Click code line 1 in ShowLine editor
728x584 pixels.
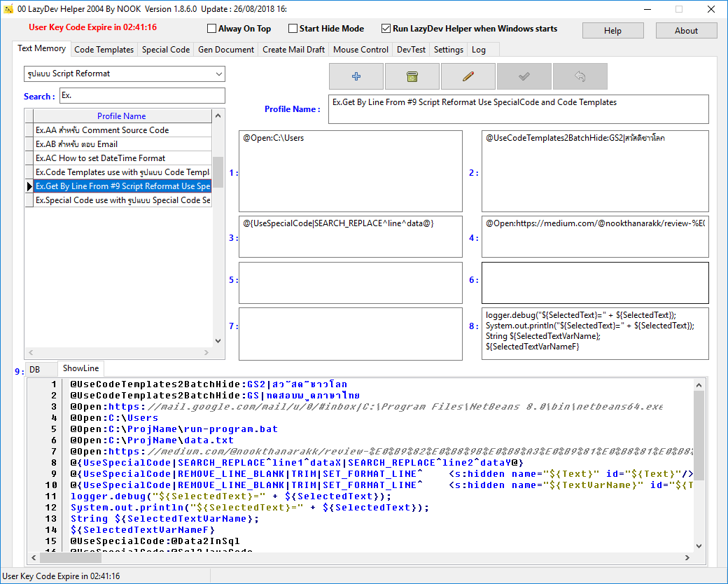pyautogui.click(x=209, y=384)
